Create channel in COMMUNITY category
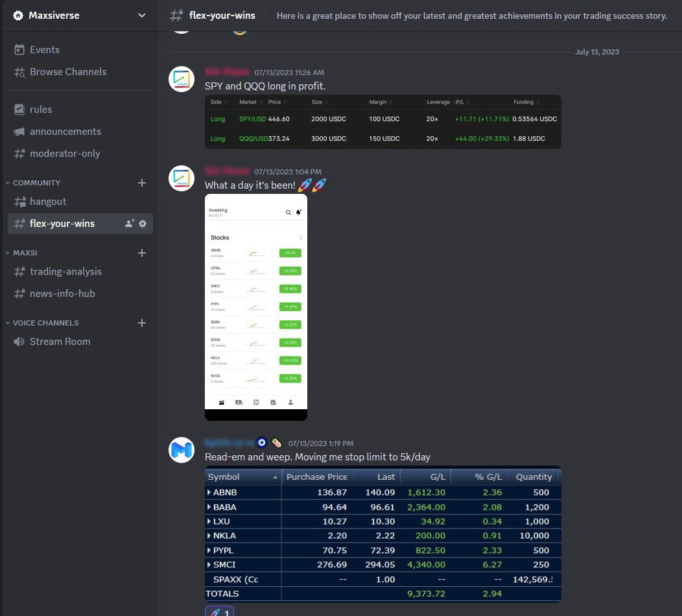The width and height of the screenshot is (682, 616). point(142,183)
